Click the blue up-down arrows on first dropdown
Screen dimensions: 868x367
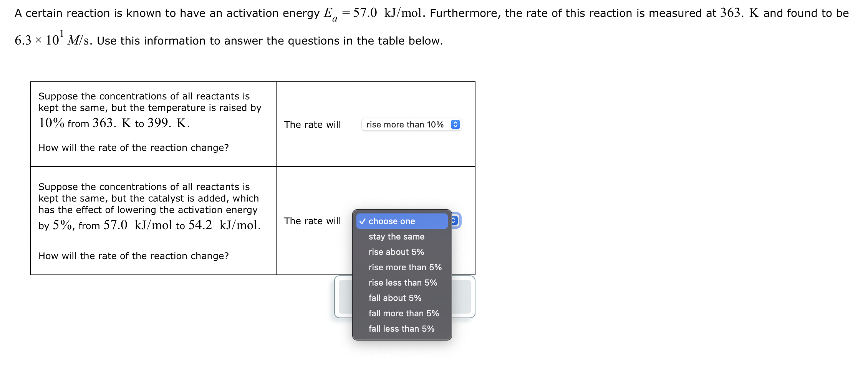[456, 124]
